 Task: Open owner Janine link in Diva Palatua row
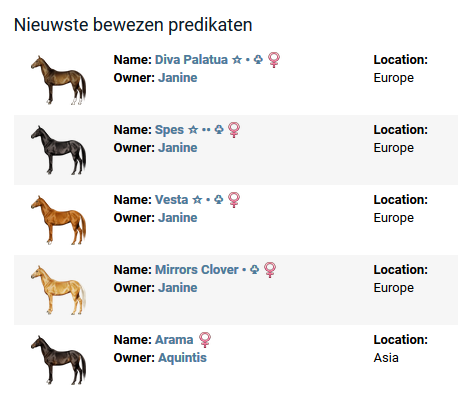pyautogui.click(x=178, y=78)
